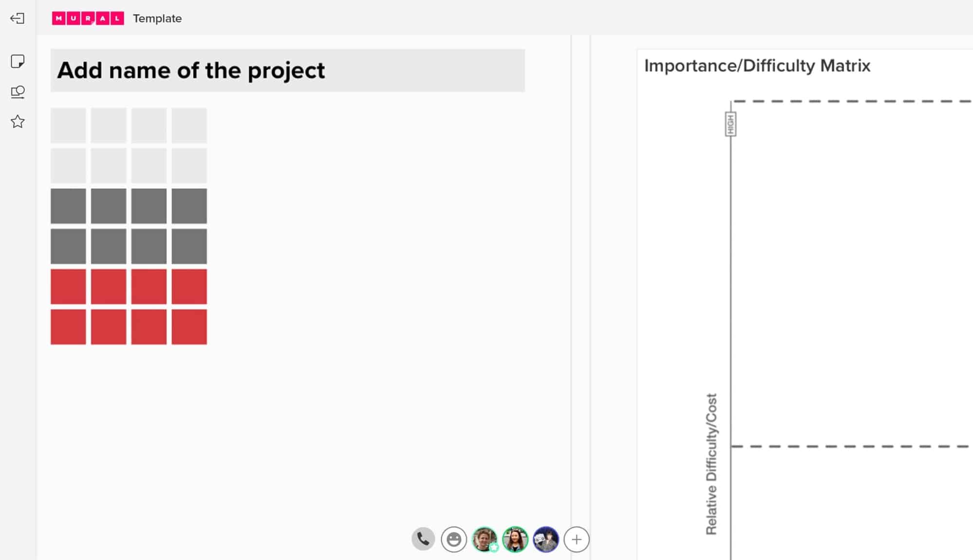Viewport: 973px width, 560px height.
Task: Open favorites using the star icon
Action: tap(18, 122)
